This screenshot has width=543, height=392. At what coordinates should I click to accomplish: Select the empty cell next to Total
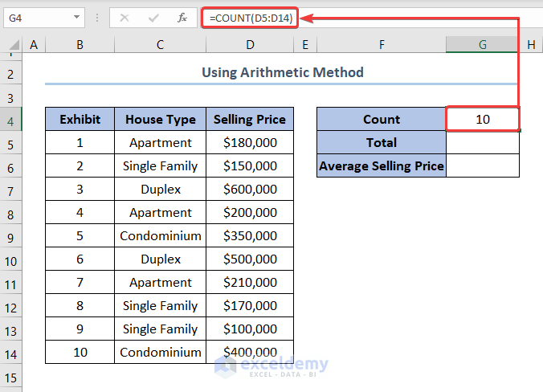click(483, 143)
